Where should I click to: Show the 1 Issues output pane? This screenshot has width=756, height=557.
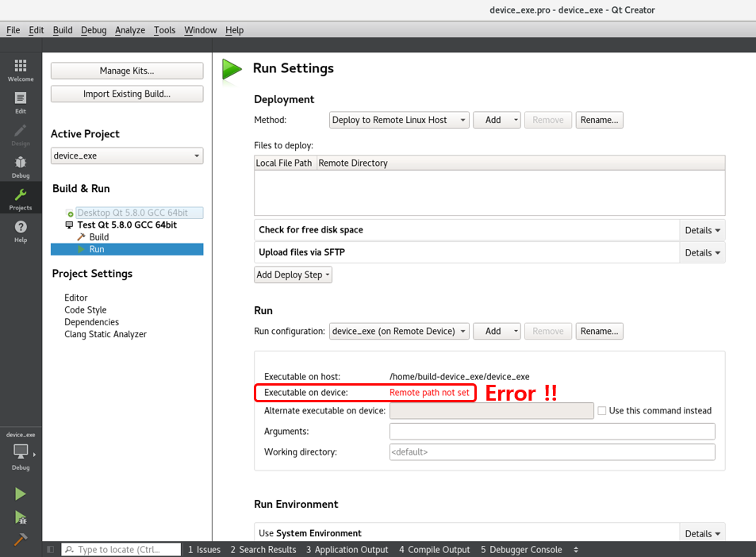(204, 550)
